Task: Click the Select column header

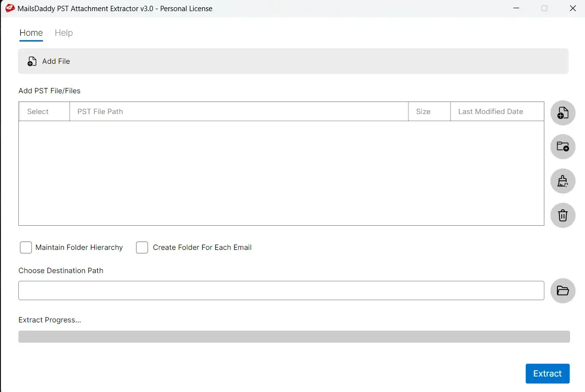Action: 44,112
